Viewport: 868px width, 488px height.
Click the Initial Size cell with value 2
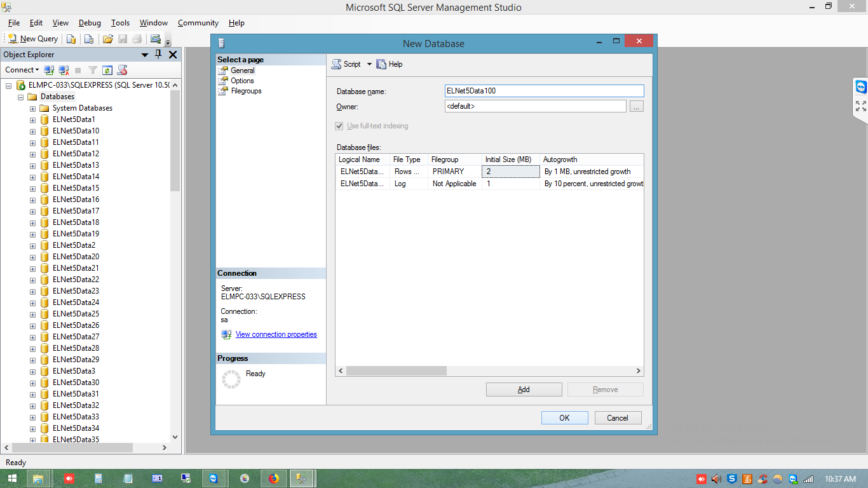coord(511,172)
